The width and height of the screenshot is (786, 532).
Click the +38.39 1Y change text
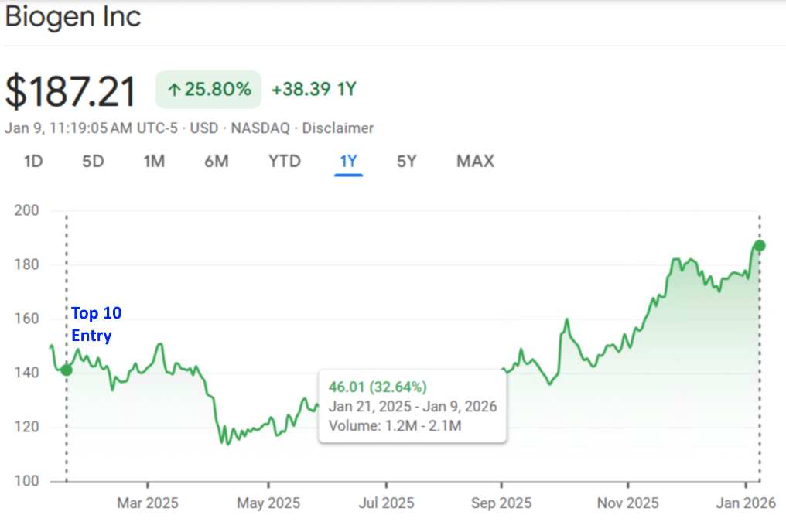(x=313, y=90)
